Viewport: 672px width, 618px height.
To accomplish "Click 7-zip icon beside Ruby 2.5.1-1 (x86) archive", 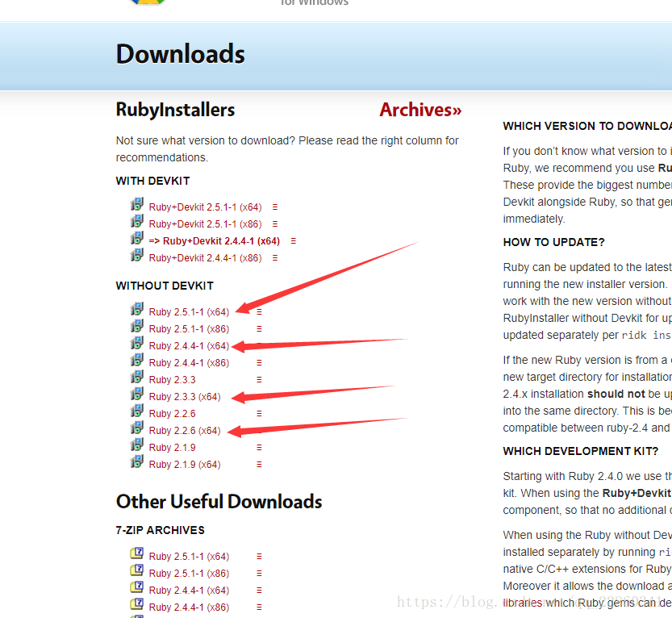I will click(x=136, y=570).
